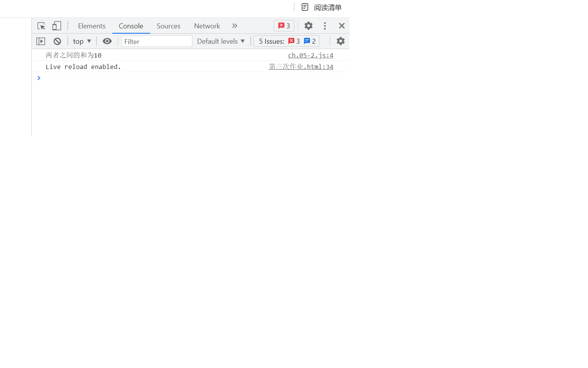Show the console sidebar
This screenshot has height=368, width=588.
pyautogui.click(x=41, y=41)
